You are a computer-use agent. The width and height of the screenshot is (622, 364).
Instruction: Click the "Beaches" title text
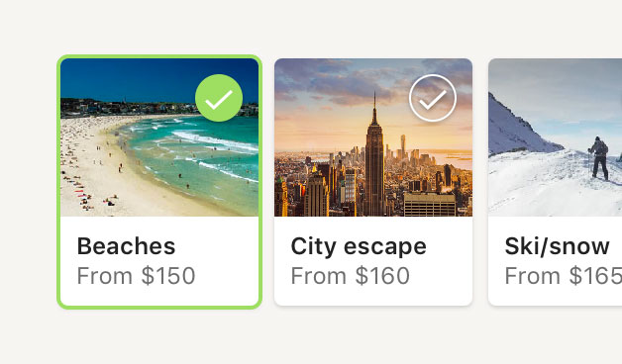coord(126,246)
